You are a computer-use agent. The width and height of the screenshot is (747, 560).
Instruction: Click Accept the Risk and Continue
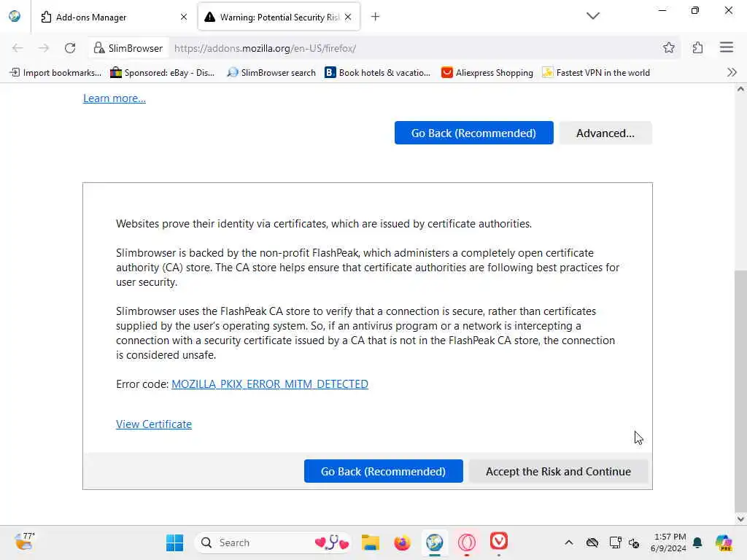(x=558, y=471)
